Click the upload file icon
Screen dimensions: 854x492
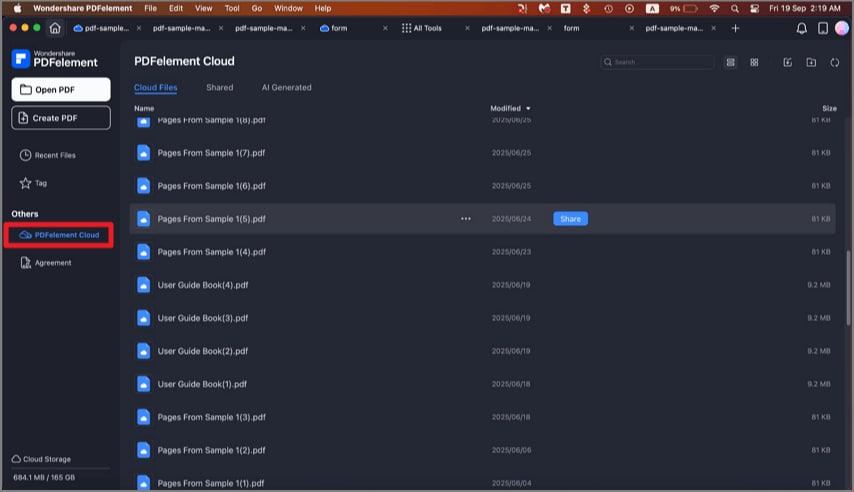point(788,63)
